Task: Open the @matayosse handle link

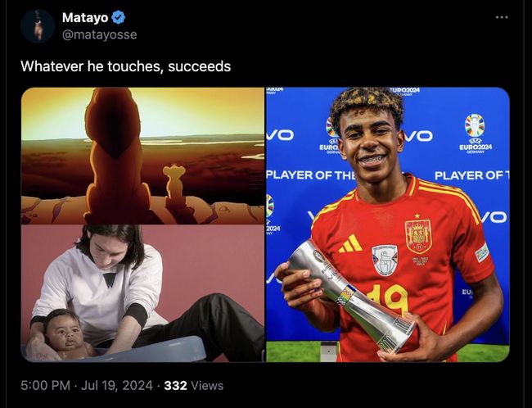Action: [99, 34]
